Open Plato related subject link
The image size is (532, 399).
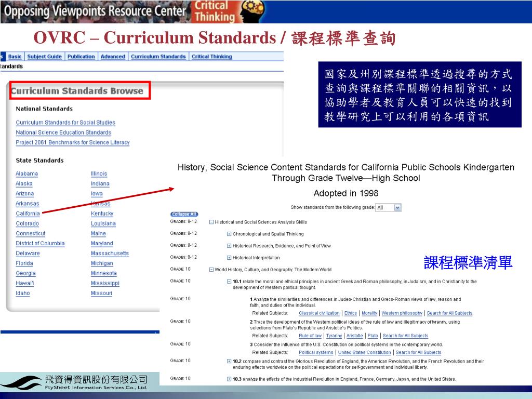[x=373, y=336]
